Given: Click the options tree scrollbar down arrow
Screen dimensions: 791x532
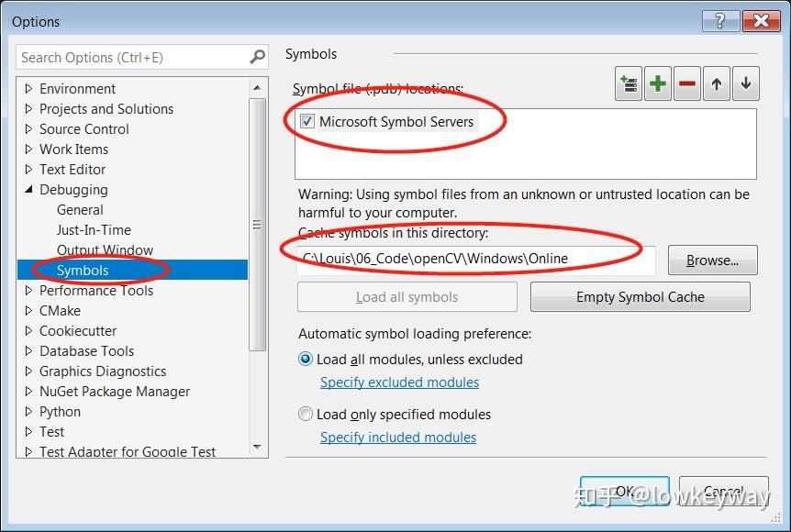Looking at the screenshot, I should click(257, 448).
